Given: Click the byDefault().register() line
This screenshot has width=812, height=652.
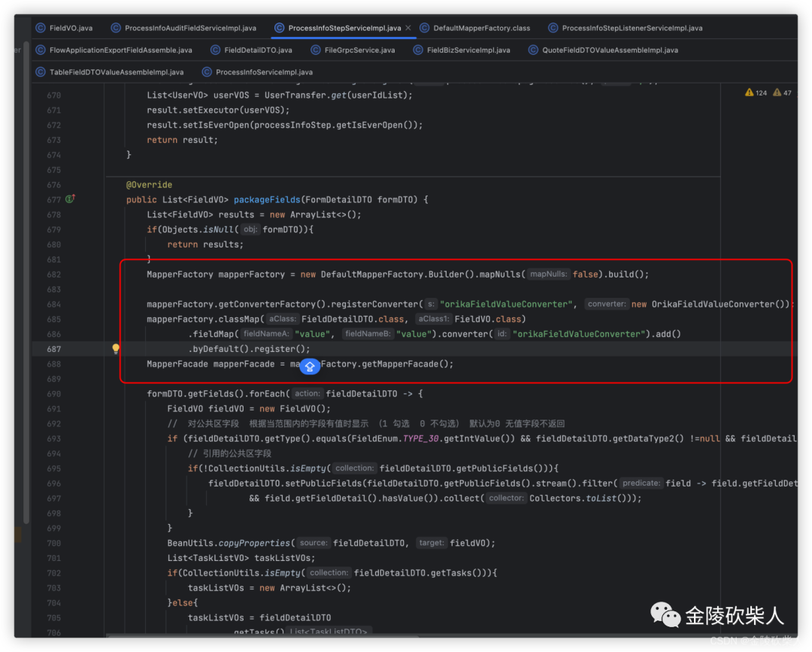Looking at the screenshot, I should pos(249,349).
